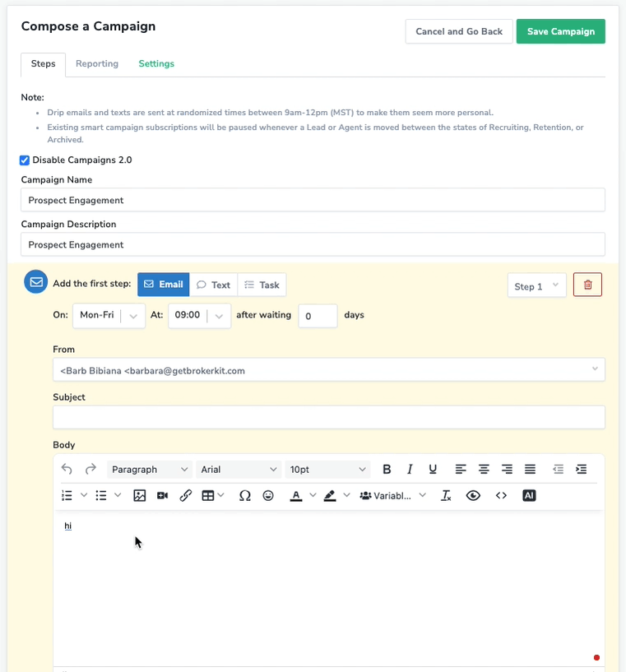Switch to the Reporting tab
The width and height of the screenshot is (626, 672).
tap(97, 64)
